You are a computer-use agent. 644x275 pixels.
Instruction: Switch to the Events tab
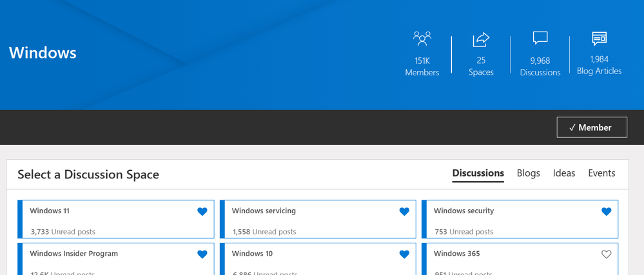(601, 173)
